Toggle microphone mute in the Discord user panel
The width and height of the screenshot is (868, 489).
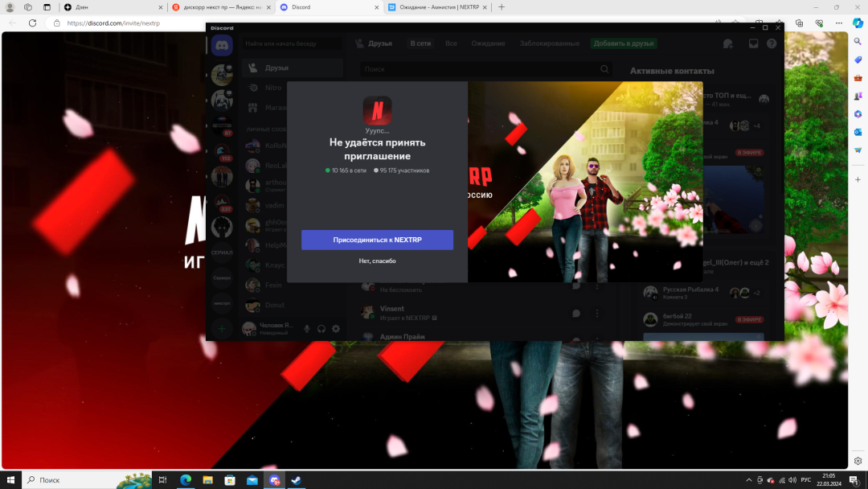[307, 329]
